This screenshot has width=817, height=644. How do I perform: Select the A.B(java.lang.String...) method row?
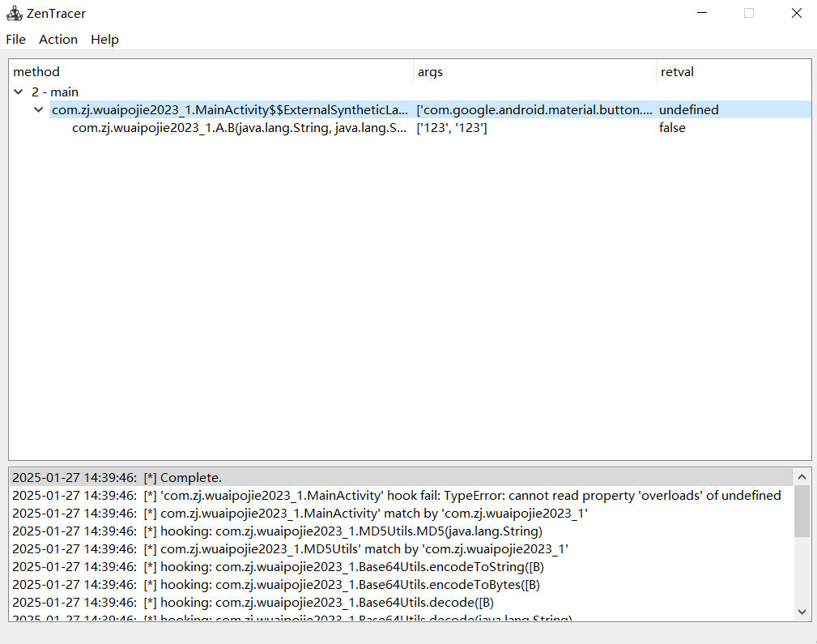(239, 128)
